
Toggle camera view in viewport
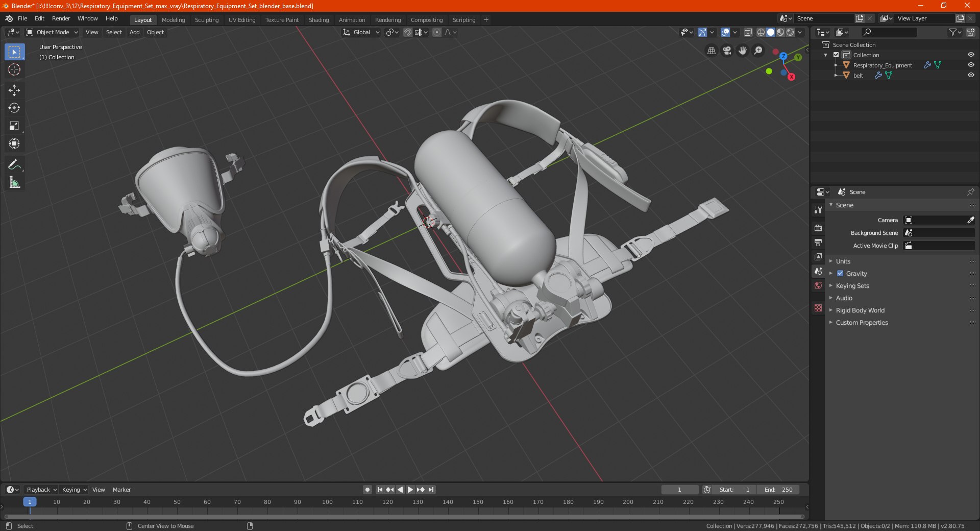(727, 51)
